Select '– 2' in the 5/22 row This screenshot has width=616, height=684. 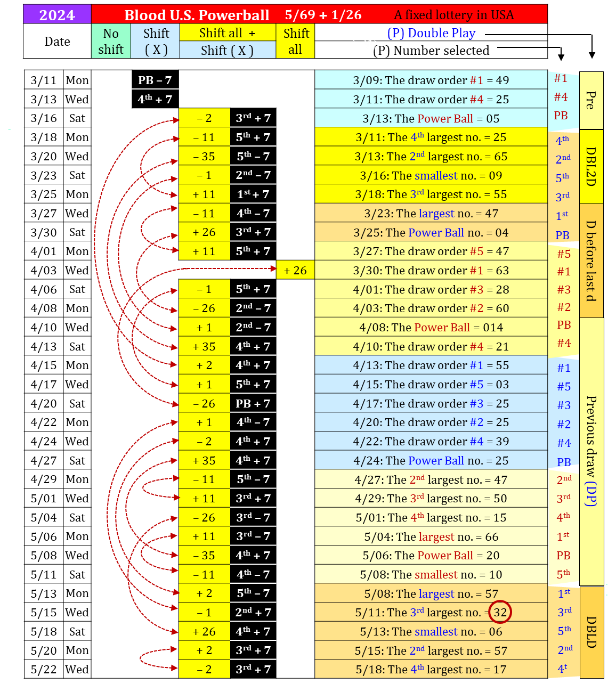click(204, 669)
